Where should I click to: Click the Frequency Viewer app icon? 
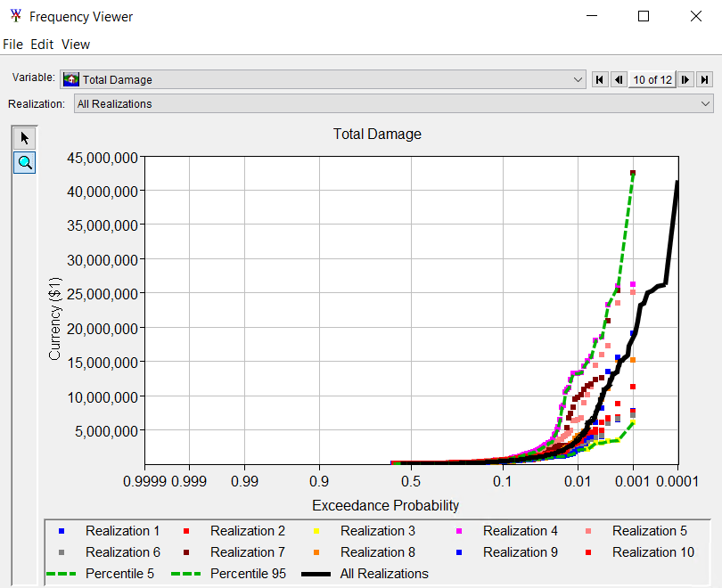[15, 17]
